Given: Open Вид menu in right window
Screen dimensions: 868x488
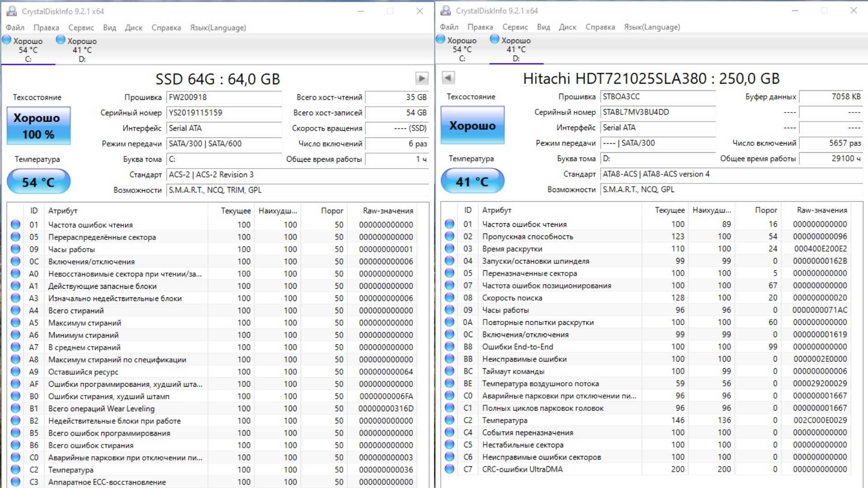Looking at the screenshot, I should [543, 27].
